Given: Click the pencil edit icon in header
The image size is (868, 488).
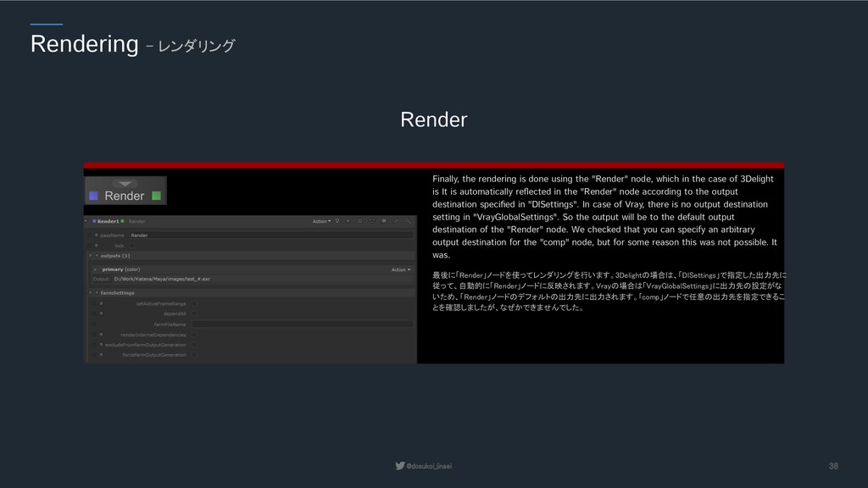Looking at the screenshot, I should pyautogui.click(x=397, y=221).
